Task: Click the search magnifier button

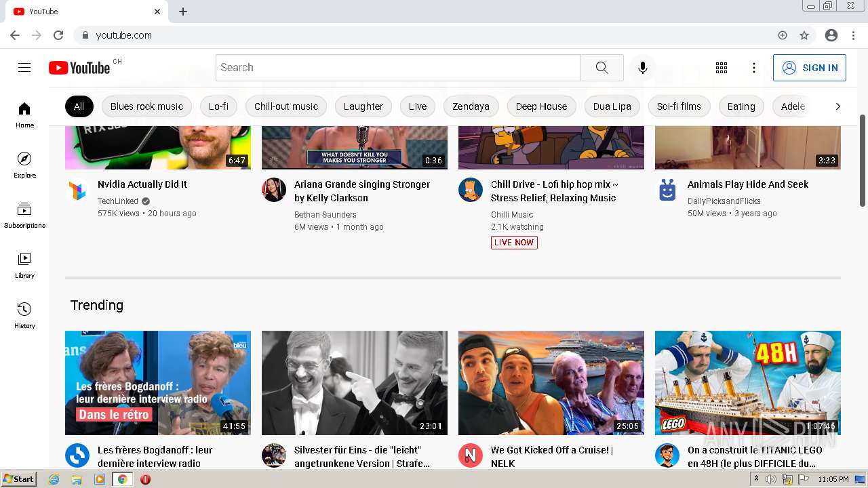Action: (602, 68)
